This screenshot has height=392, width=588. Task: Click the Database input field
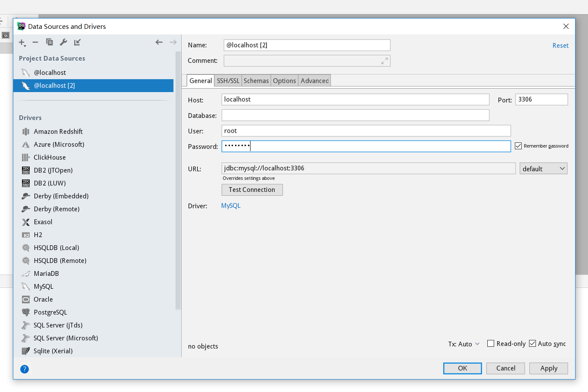click(356, 115)
